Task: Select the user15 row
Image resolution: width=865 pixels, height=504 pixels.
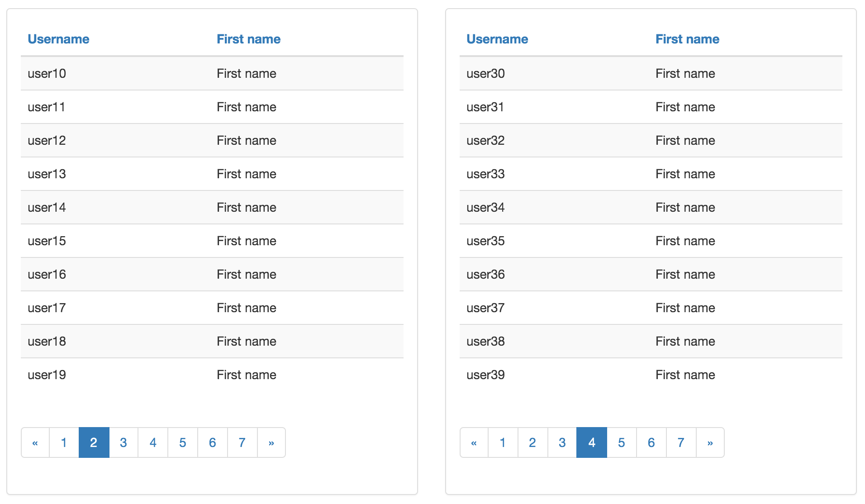Action: pos(212,241)
